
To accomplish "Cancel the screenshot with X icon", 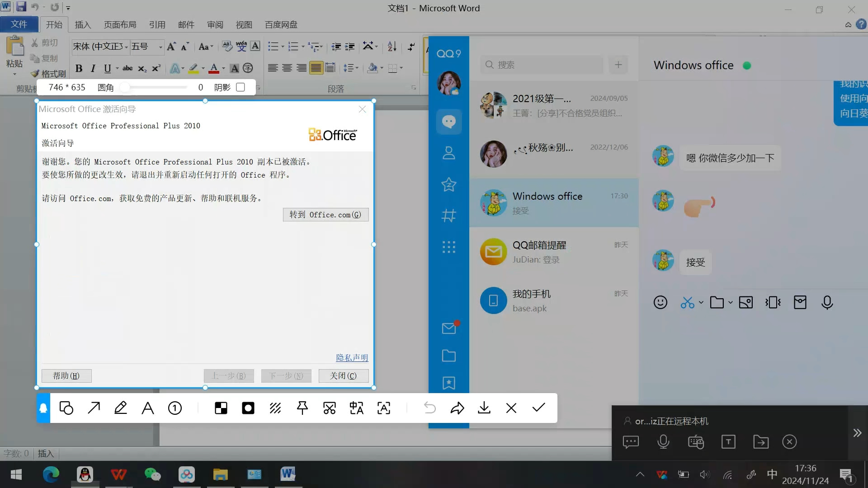I will click(511, 408).
